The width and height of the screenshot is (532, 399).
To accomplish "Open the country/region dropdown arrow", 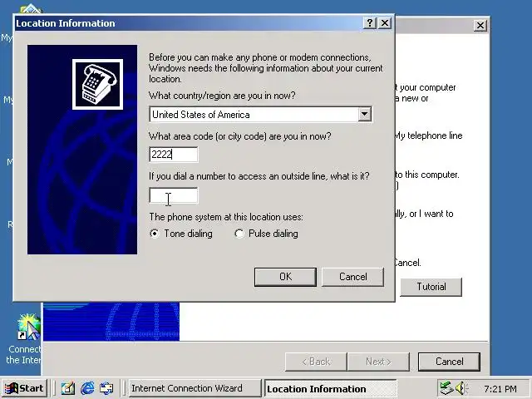I will [x=364, y=114].
